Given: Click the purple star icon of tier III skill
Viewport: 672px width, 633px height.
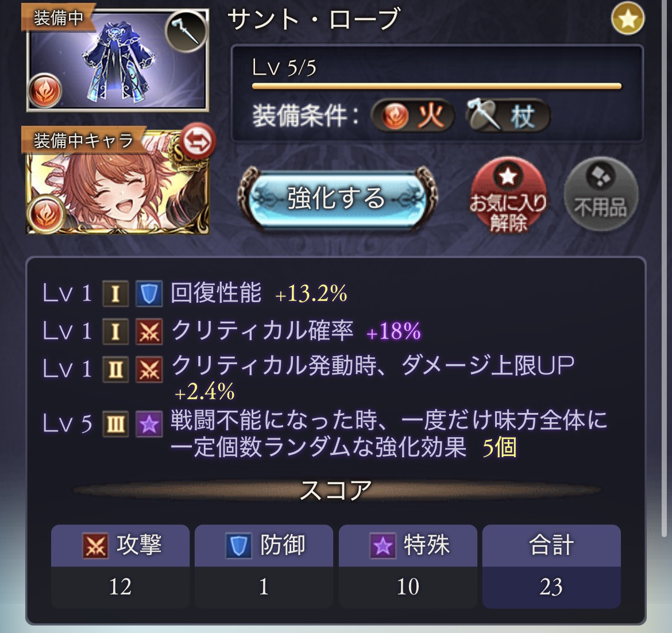Looking at the screenshot, I should click(149, 424).
